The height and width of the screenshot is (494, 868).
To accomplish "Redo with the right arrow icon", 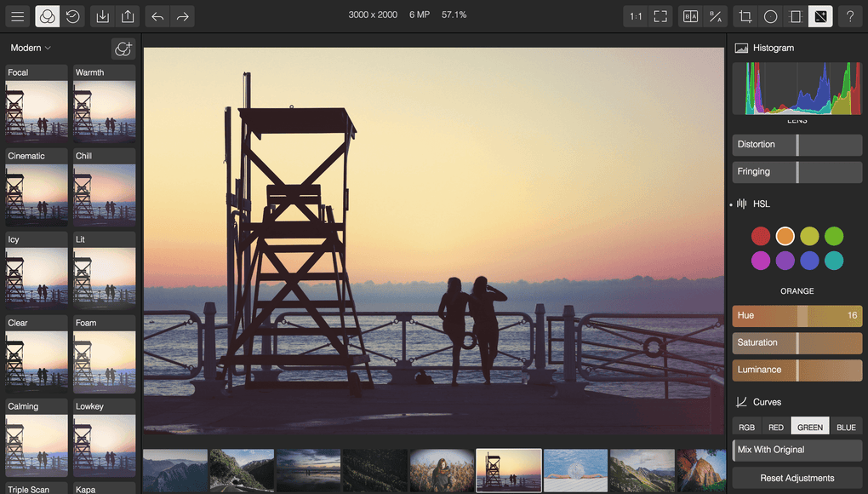I will click(x=182, y=16).
